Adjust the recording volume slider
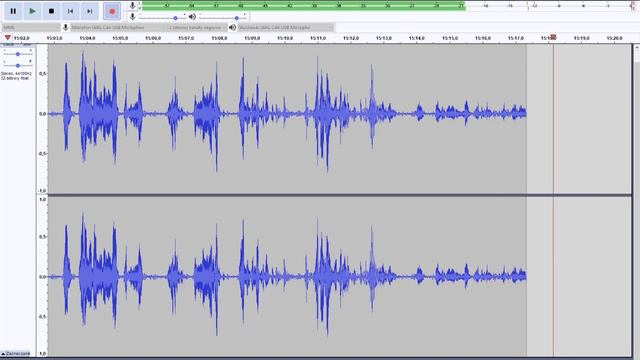This screenshot has height=360, width=640. (162, 17)
